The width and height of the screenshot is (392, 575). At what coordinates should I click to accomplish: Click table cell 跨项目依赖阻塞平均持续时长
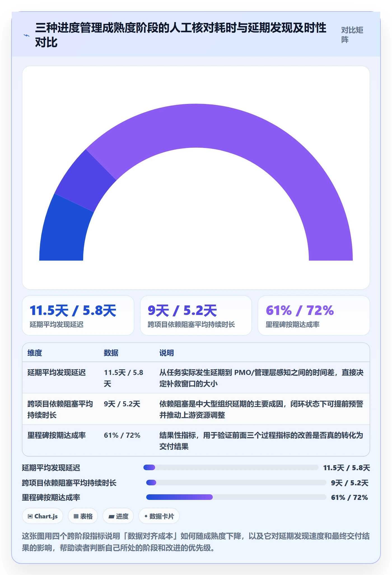pos(60,409)
